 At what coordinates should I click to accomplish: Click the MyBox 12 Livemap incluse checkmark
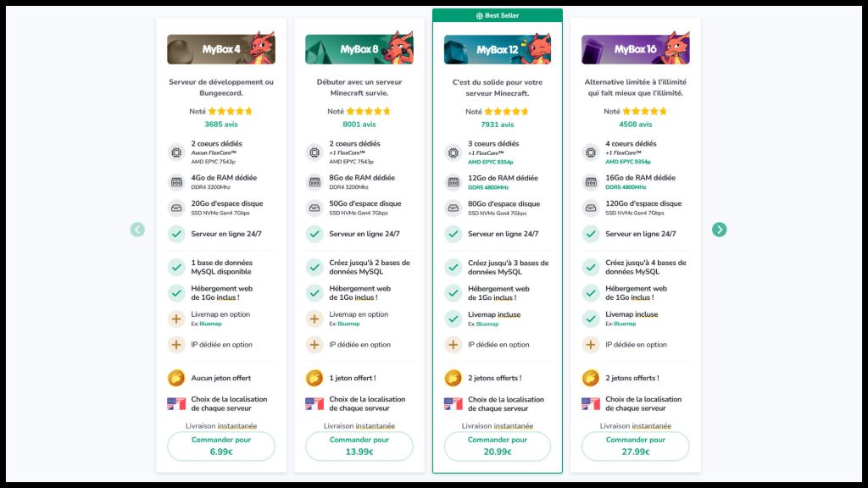(453, 319)
